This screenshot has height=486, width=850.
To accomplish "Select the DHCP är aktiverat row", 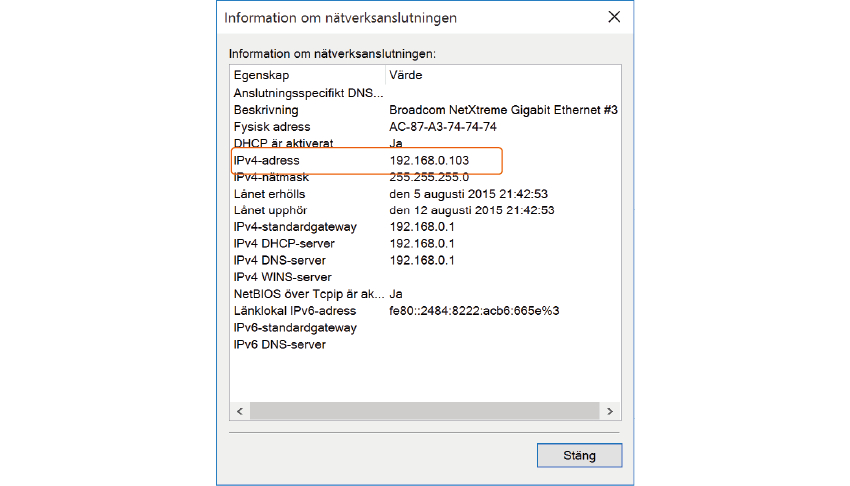I will [x=283, y=143].
